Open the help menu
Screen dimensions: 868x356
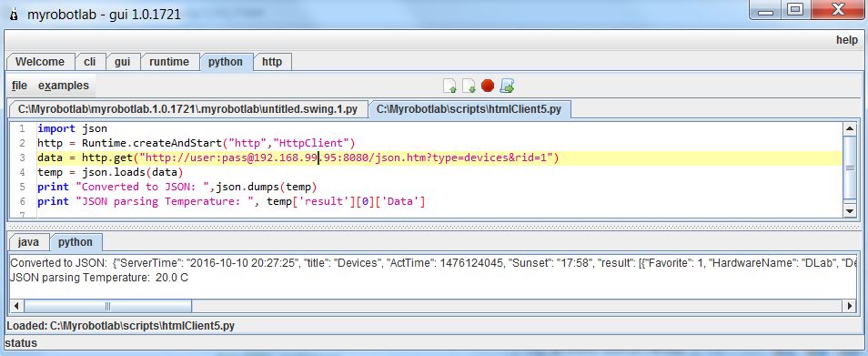pos(846,40)
